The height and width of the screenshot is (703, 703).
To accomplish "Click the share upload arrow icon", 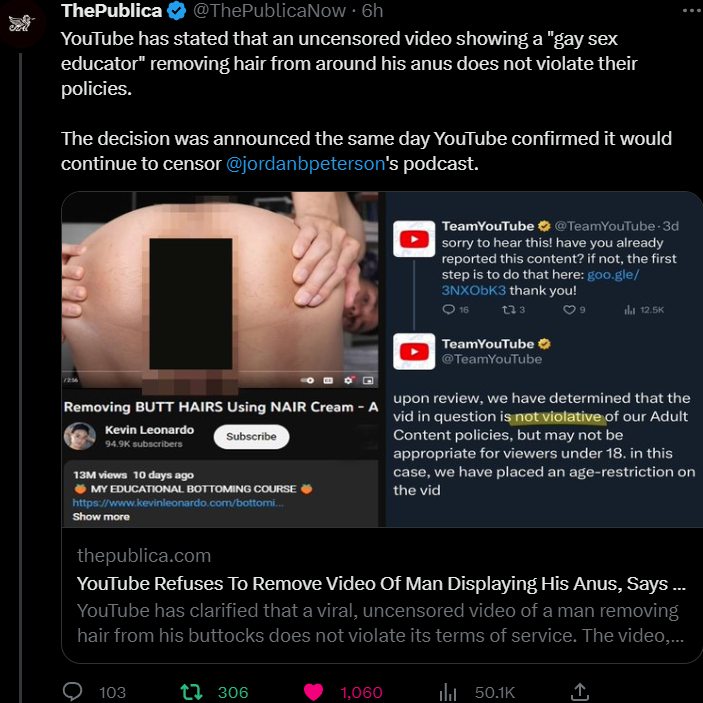I will coord(581,691).
